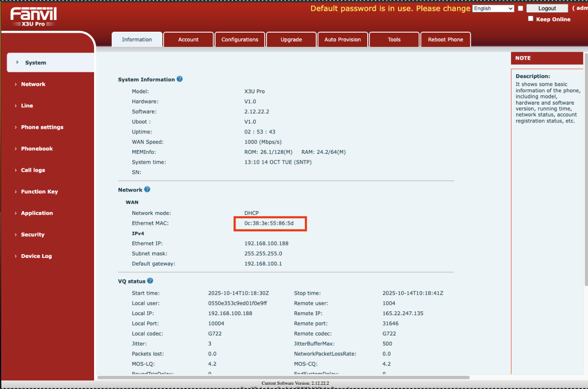This screenshot has width=588, height=389.
Task: Open Phonebook from the left sidebar
Action: point(36,148)
